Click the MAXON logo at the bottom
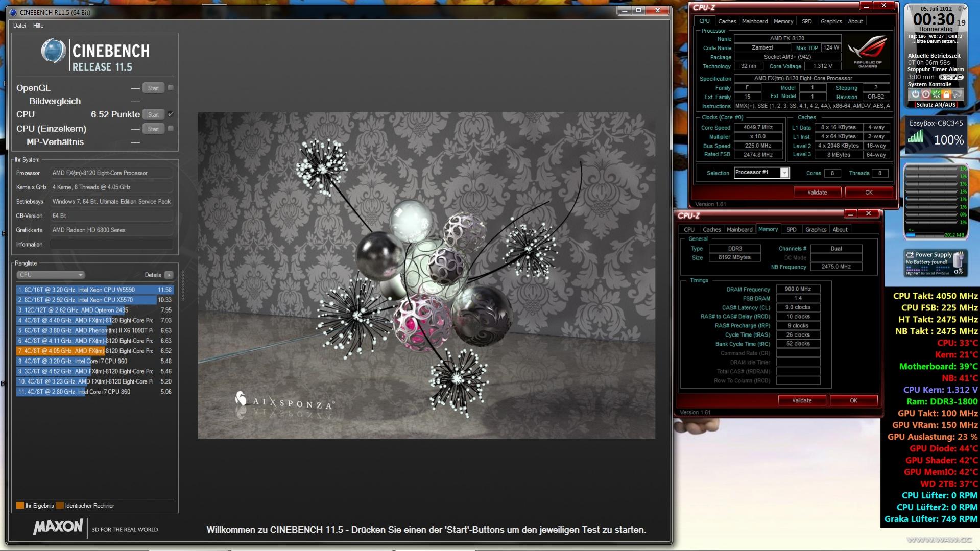This screenshot has height=551, width=980. pos(58,527)
